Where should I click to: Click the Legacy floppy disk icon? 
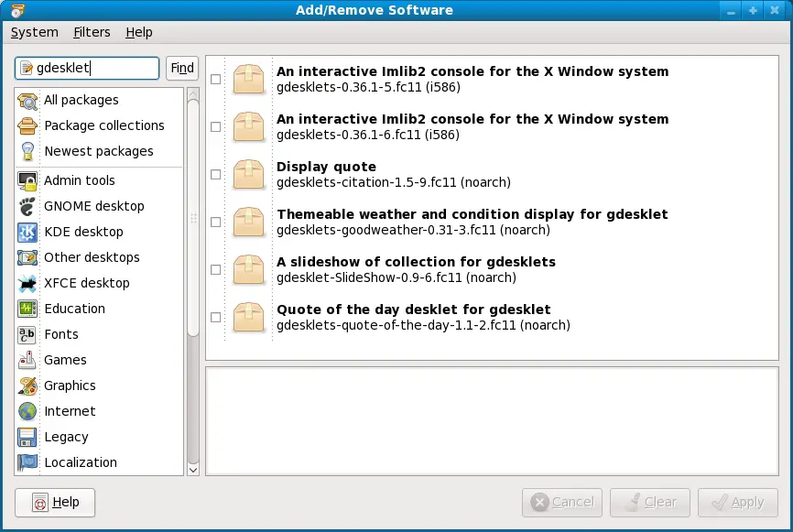tap(28, 437)
